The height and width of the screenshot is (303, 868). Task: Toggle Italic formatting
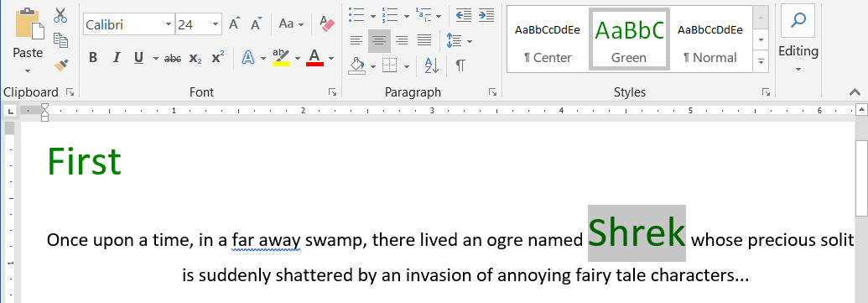click(117, 58)
